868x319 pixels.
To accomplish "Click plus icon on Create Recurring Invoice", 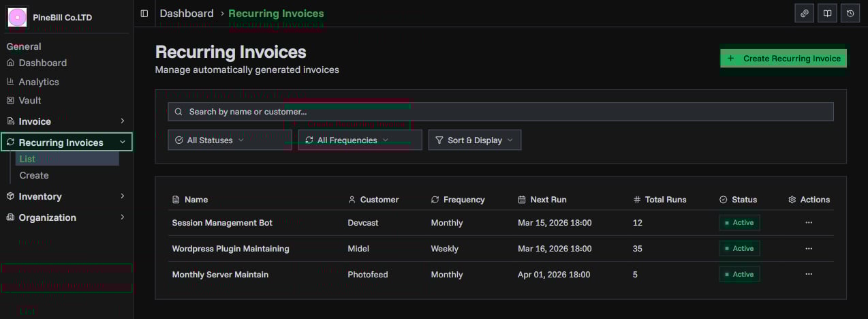I will [x=731, y=59].
